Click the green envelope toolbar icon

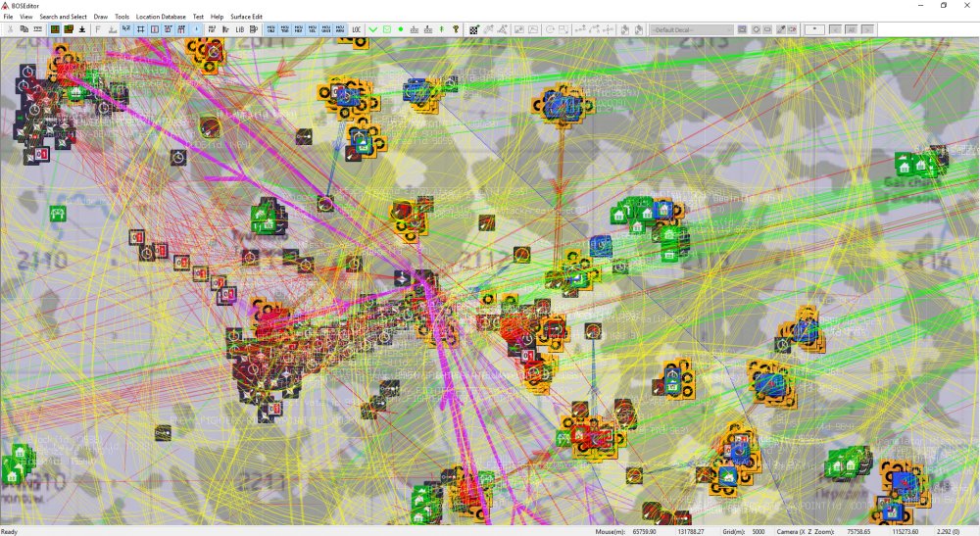tap(387, 29)
